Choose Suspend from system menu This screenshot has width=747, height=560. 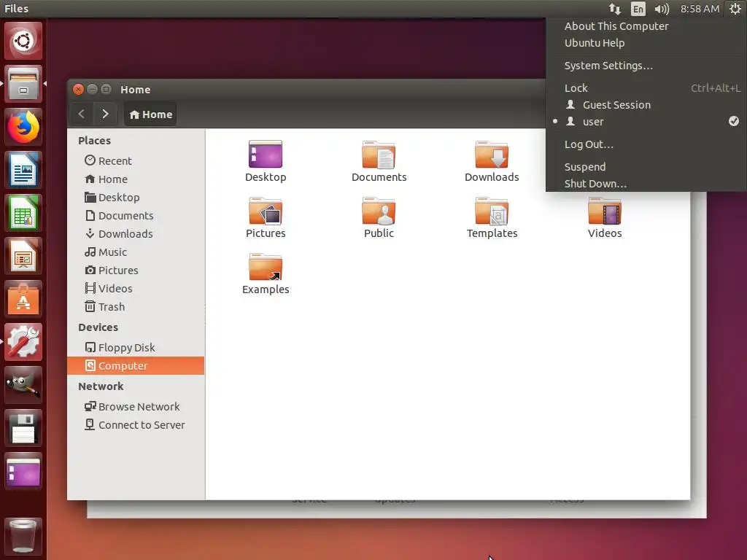pos(646,167)
